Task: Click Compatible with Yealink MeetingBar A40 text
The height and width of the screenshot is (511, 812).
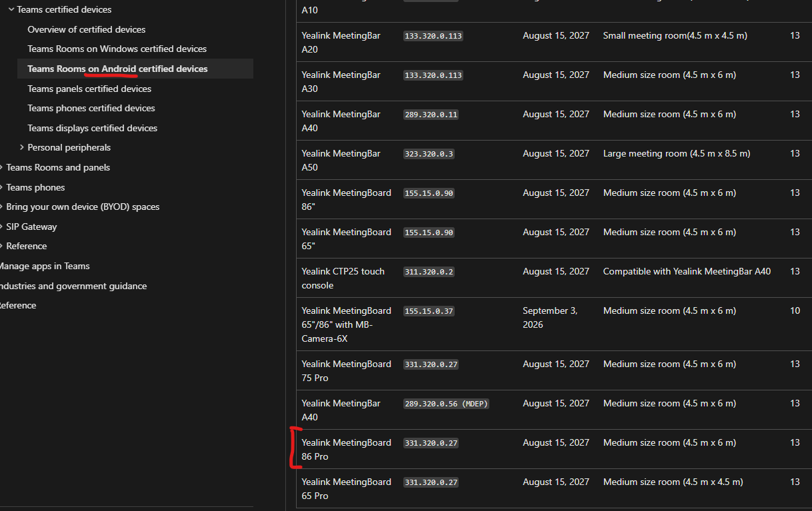Action: [687, 271]
